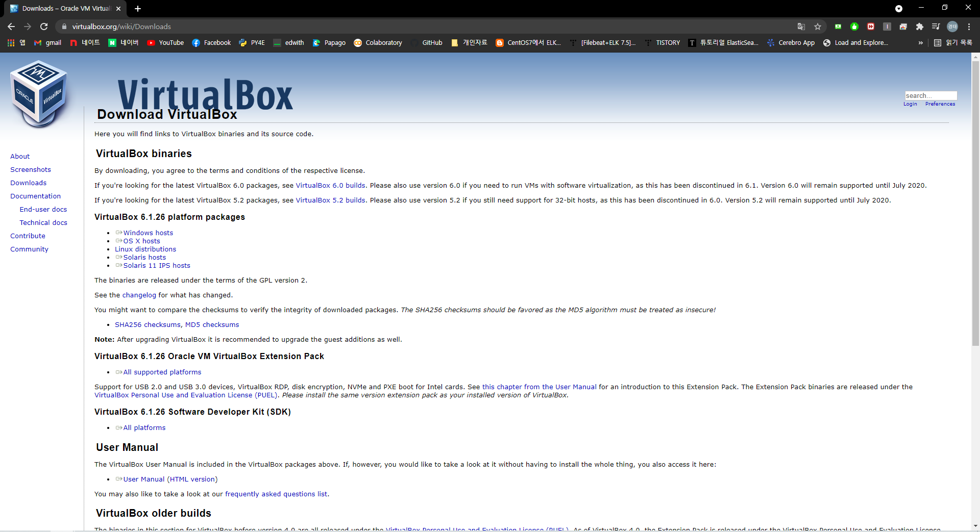Open the changelog link
Image resolution: width=980 pixels, height=532 pixels.
coord(139,295)
